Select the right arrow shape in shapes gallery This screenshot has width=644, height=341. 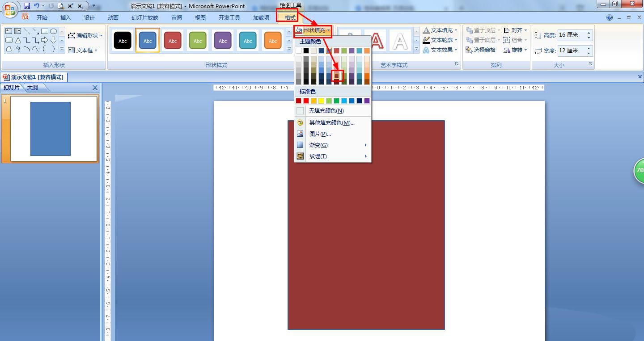click(44, 40)
